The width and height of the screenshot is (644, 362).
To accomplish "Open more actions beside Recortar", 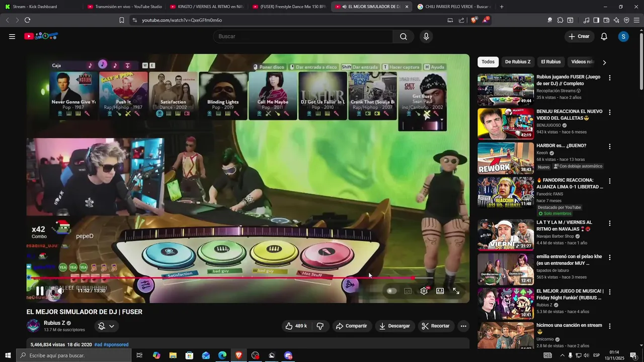I will tap(463, 326).
